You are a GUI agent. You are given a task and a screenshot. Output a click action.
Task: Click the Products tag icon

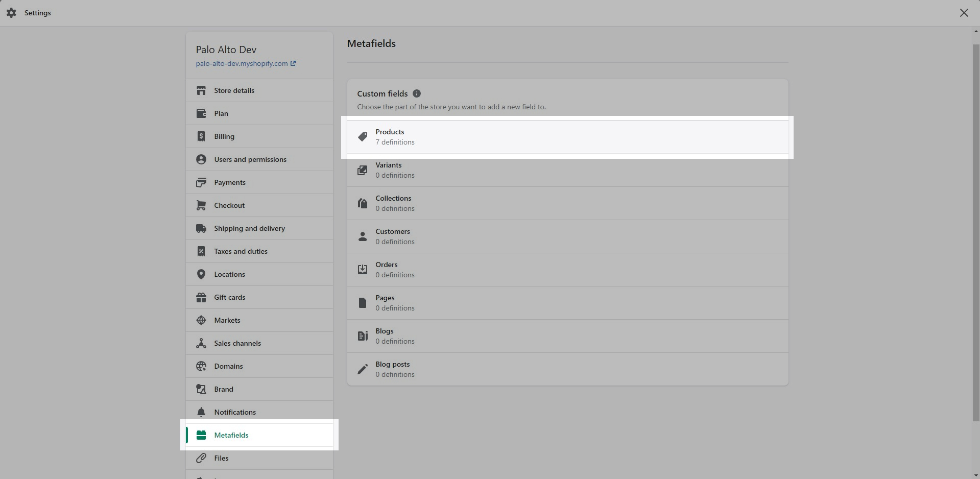point(363,137)
